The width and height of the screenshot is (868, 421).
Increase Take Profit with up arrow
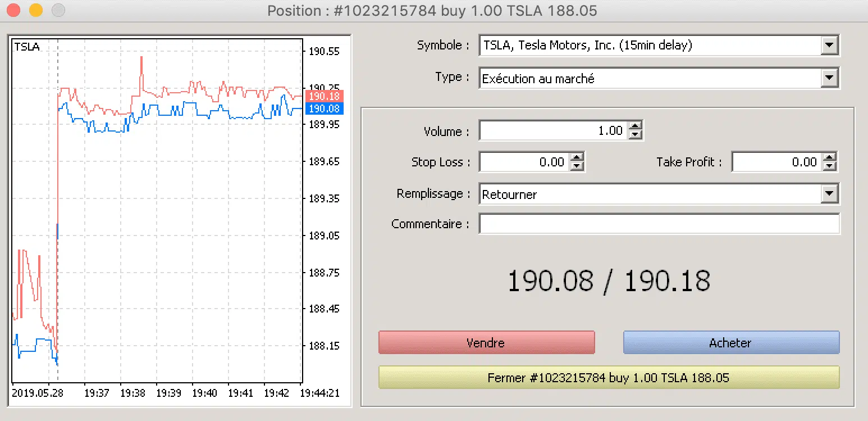click(x=829, y=158)
